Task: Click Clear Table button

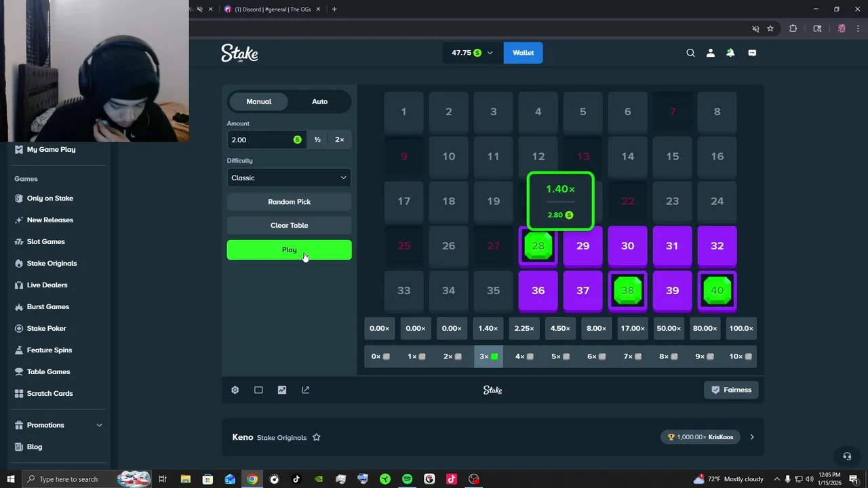Action: pos(289,226)
